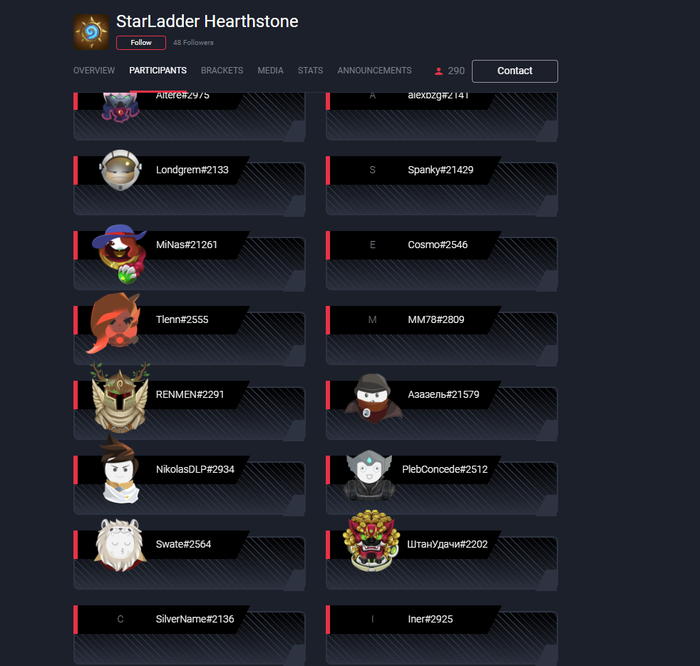Image resolution: width=700 pixels, height=666 pixels.
Task: Open the SilverName#2136 participant card
Action: click(189, 636)
